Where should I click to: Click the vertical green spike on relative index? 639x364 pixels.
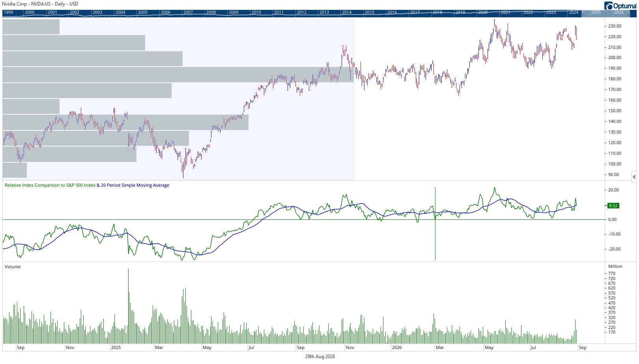point(435,223)
